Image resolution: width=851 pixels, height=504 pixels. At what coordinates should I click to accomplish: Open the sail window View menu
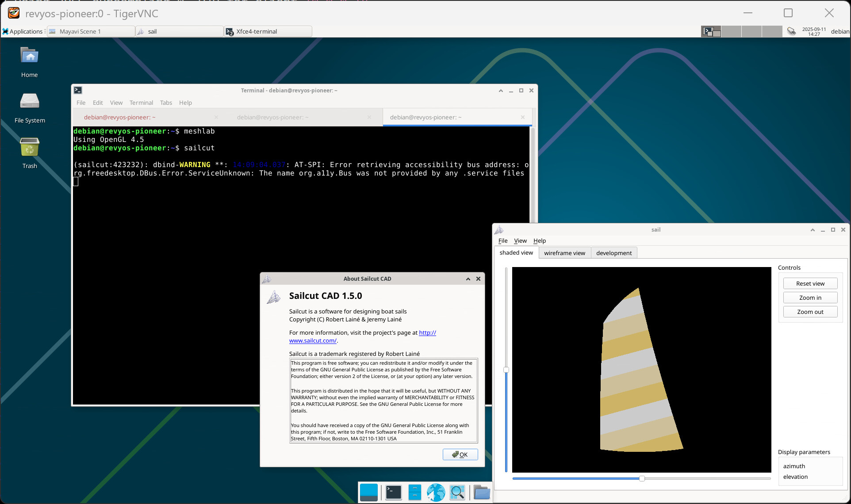[x=520, y=241]
